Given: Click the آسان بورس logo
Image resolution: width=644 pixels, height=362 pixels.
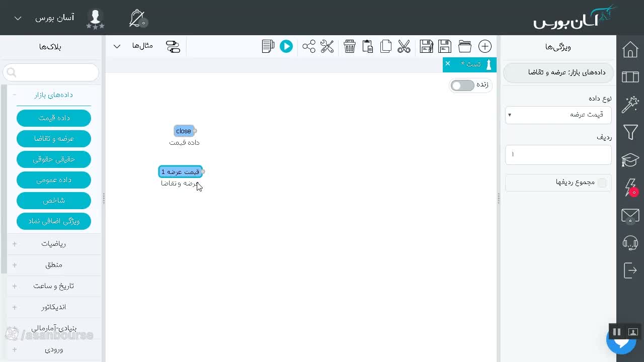Looking at the screenshot, I should [575, 17].
